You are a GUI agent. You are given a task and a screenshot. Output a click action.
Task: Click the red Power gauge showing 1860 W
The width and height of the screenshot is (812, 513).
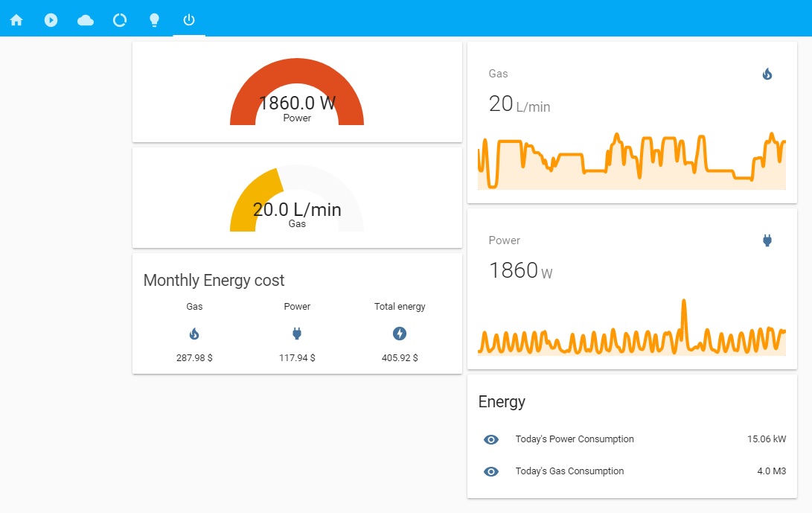coord(297,97)
